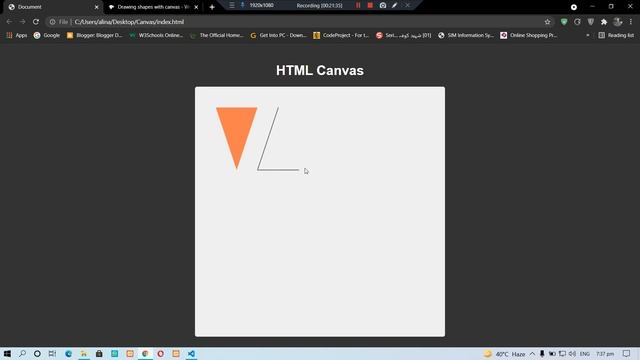
Task: Show hidden system tray icons
Action: [x=532, y=354]
